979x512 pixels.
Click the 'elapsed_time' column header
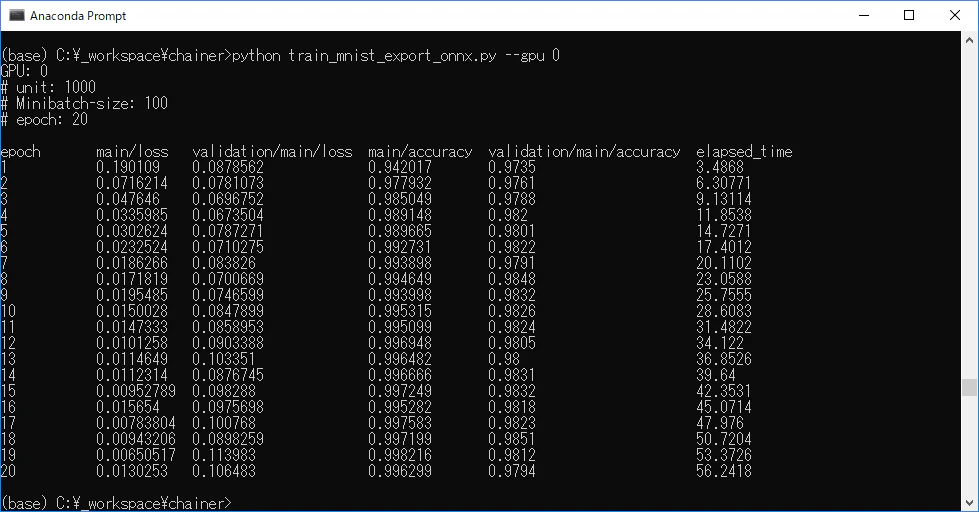(744, 152)
